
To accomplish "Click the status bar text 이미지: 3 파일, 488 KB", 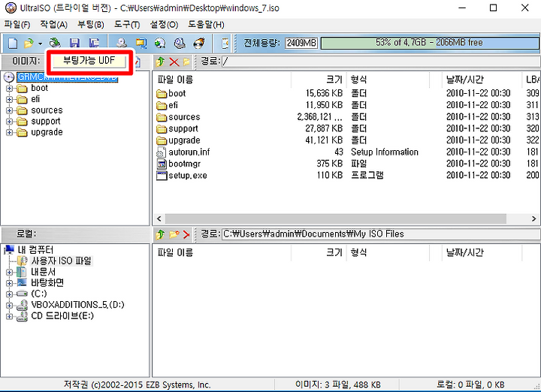I will point(337,384).
